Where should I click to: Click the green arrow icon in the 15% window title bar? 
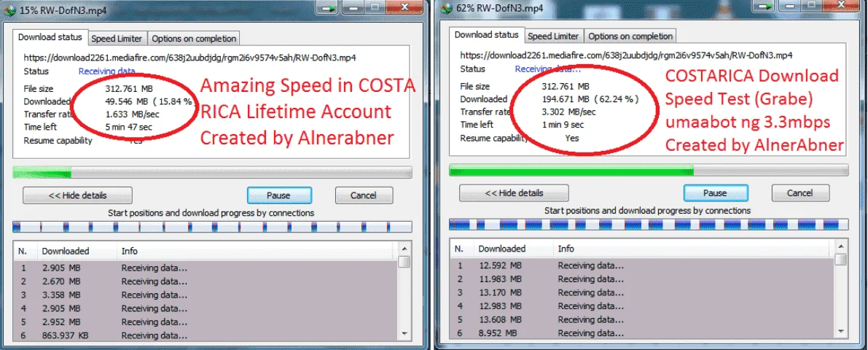click(327, 8)
